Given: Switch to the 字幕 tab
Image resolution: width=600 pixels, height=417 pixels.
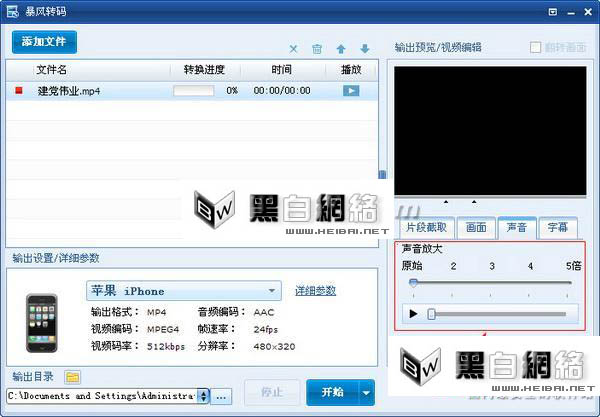Looking at the screenshot, I should pos(557,227).
